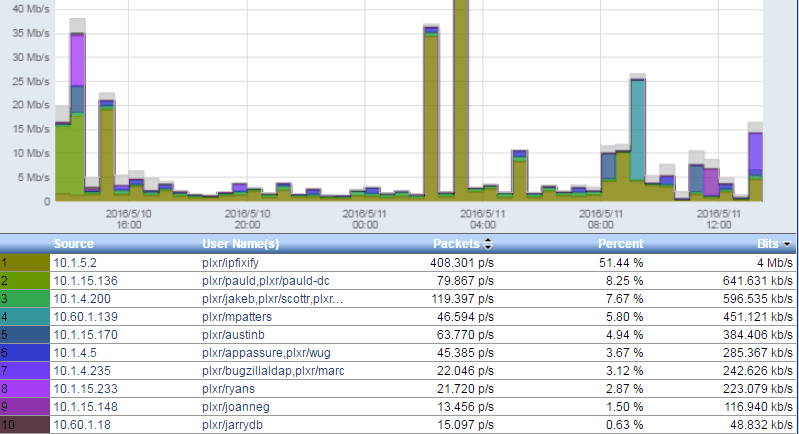Open source address 10.60.1.18

(82, 425)
